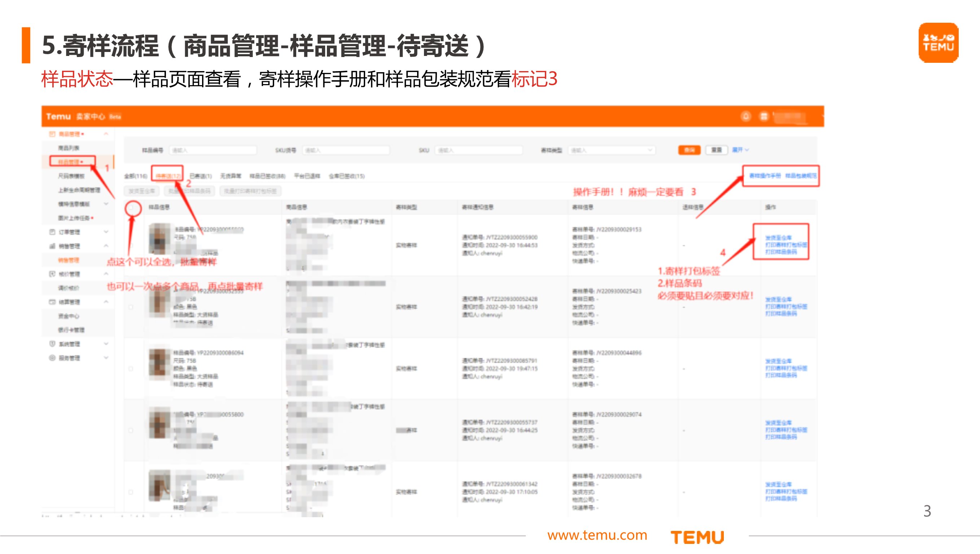Switch to the 仓库已签收(15) tab
This screenshot has width=980, height=554.
tap(347, 176)
